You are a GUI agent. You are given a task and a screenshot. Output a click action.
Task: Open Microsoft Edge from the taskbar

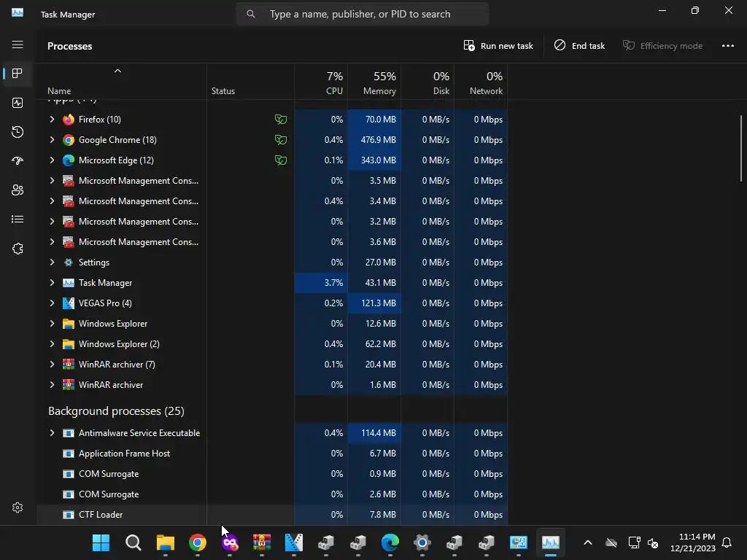click(x=390, y=542)
